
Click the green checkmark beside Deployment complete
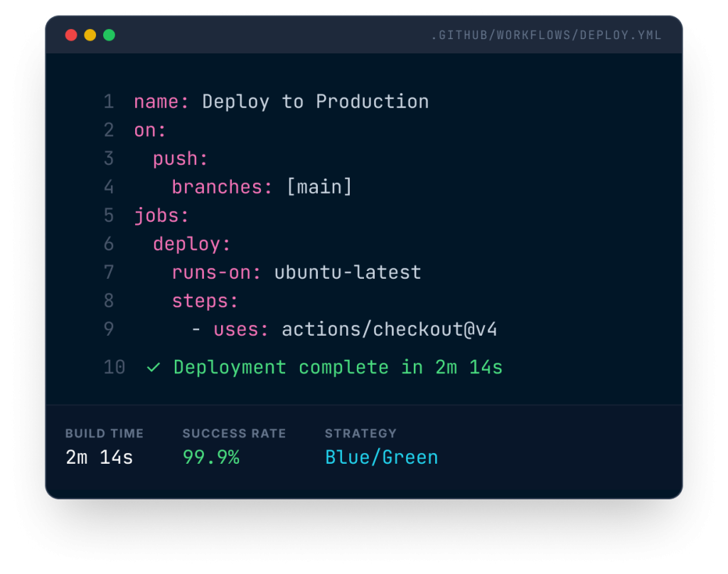[153, 368]
